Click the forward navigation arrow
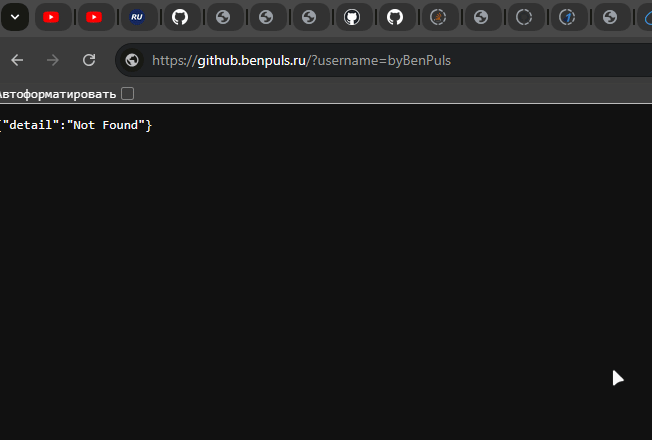This screenshot has width=652, height=440. coord(53,60)
